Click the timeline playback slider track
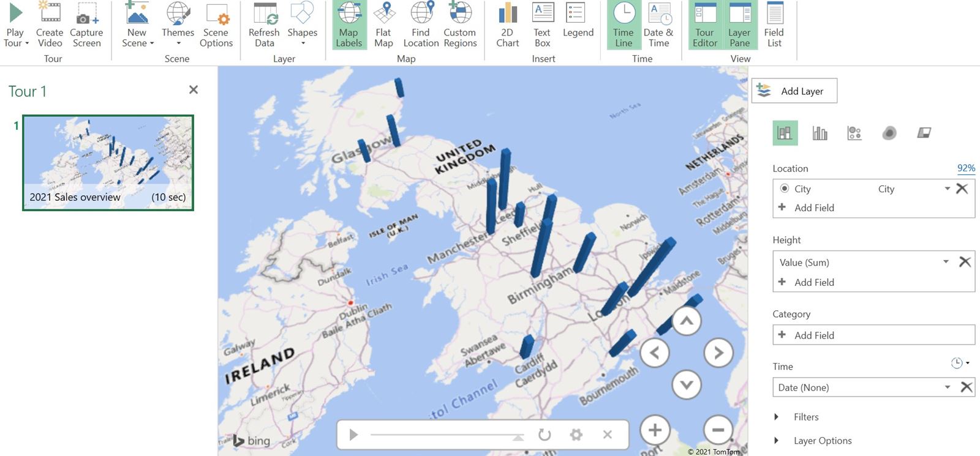Image resolution: width=980 pixels, height=456 pixels. (x=444, y=435)
